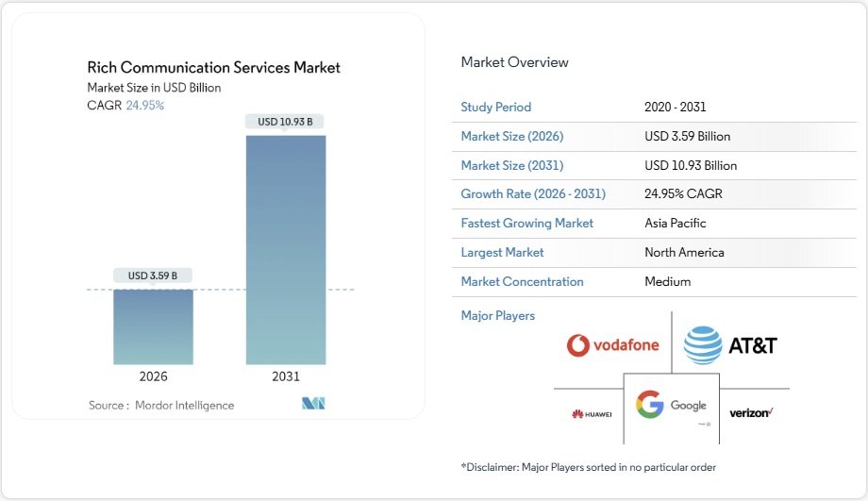The width and height of the screenshot is (868, 501).
Task: Click the 2026 market size bar
Action: [153, 326]
